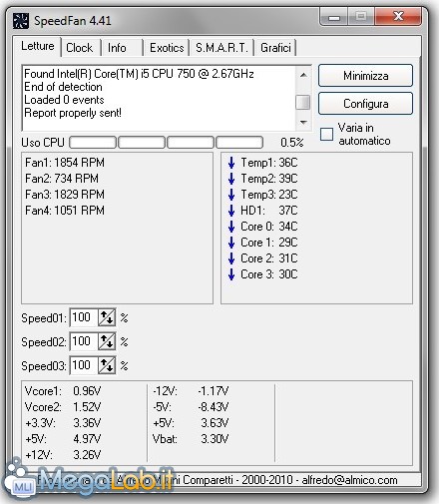
Task: Click the log scrollbar thumb
Action: tap(303, 102)
